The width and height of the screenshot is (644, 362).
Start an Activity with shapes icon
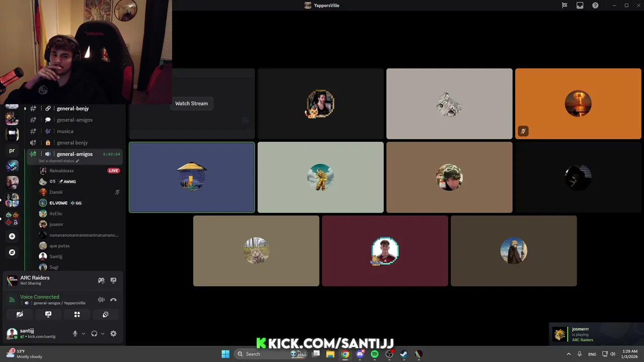pos(77,314)
